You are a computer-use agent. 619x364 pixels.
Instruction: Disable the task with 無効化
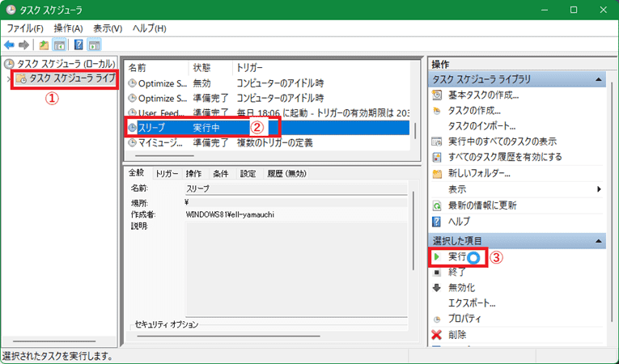pyautogui.click(x=461, y=287)
